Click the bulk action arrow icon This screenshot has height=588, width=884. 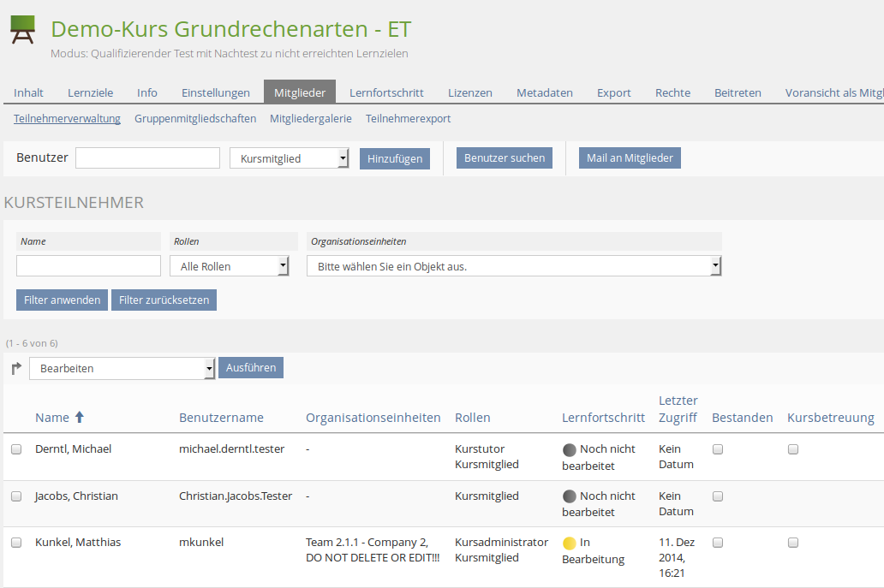[x=16, y=368]
